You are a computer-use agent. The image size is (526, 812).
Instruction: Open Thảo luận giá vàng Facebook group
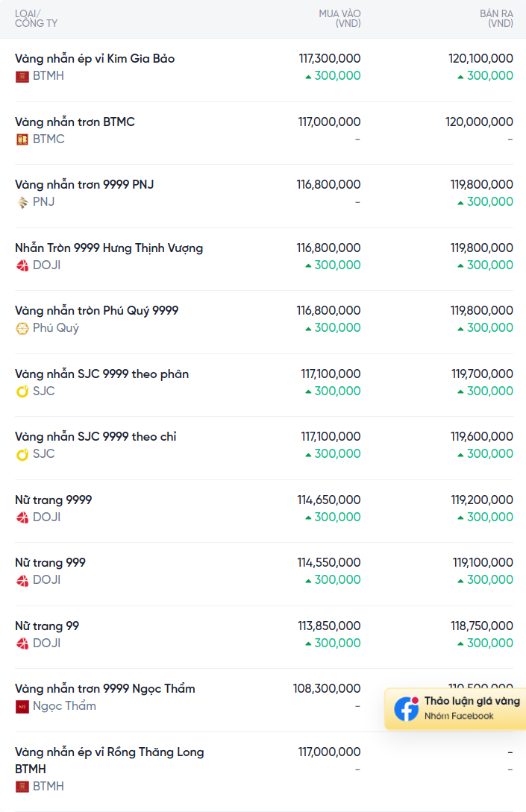tap(456, 709)
